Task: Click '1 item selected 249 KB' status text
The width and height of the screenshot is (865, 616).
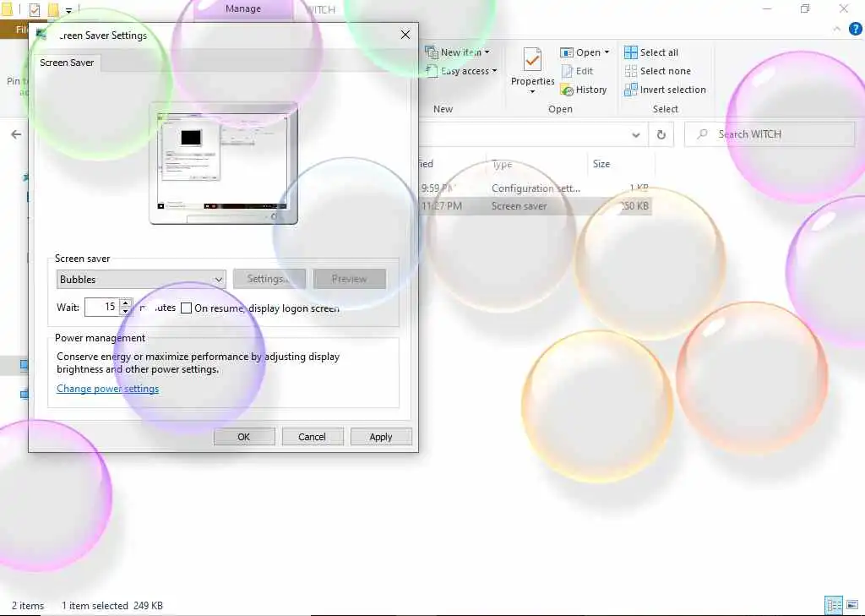Action: [112, 606]
